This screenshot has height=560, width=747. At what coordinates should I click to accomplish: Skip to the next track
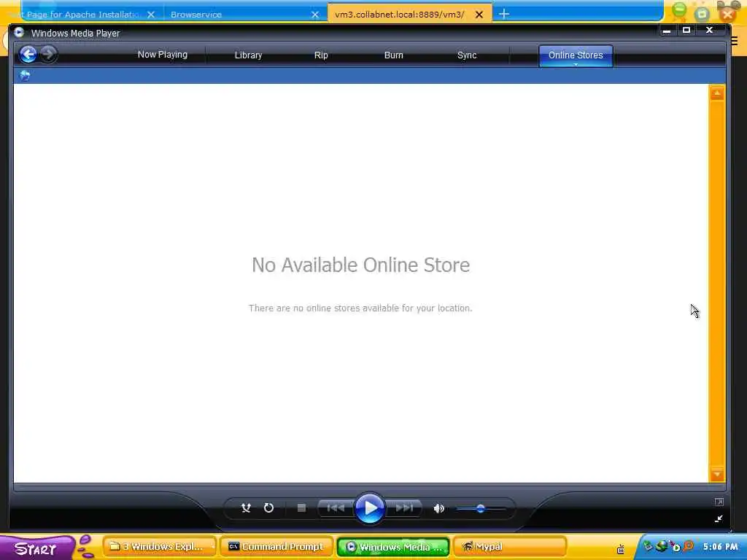pos(404,508)
